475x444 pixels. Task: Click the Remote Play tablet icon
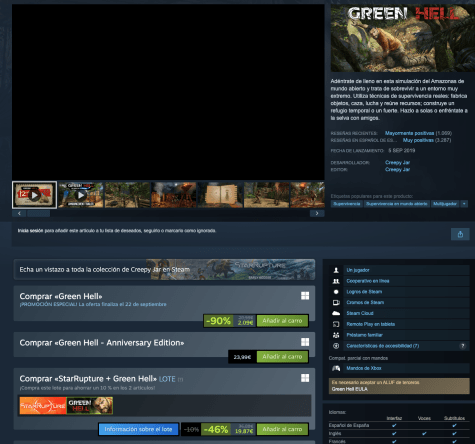(x=336, y=324)
